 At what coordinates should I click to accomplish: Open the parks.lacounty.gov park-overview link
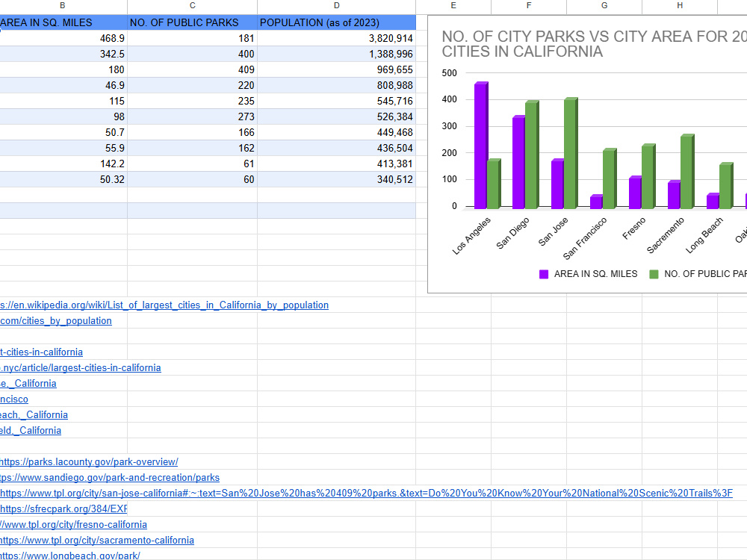point(89,462)
